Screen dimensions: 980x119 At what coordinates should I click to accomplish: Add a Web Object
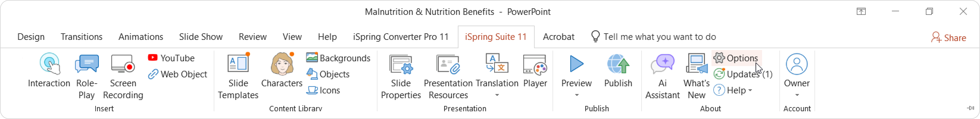tap(177, 74)
